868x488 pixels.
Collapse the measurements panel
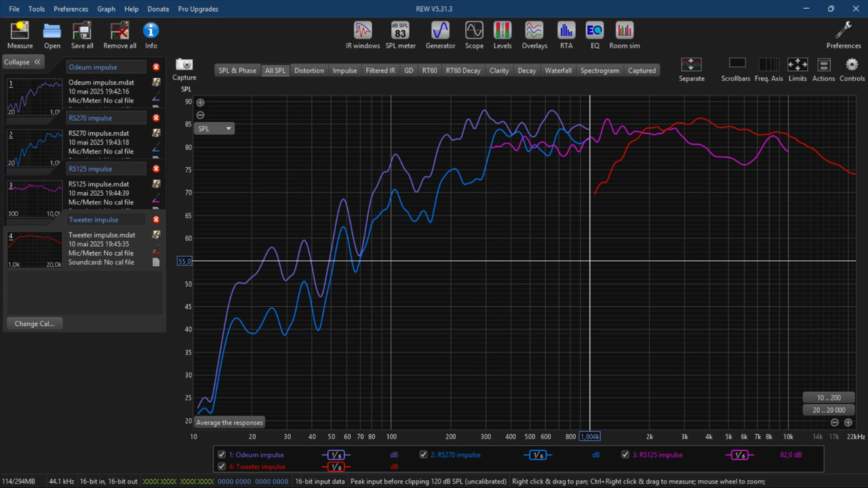pyautogui.click(x=22, y=62)
